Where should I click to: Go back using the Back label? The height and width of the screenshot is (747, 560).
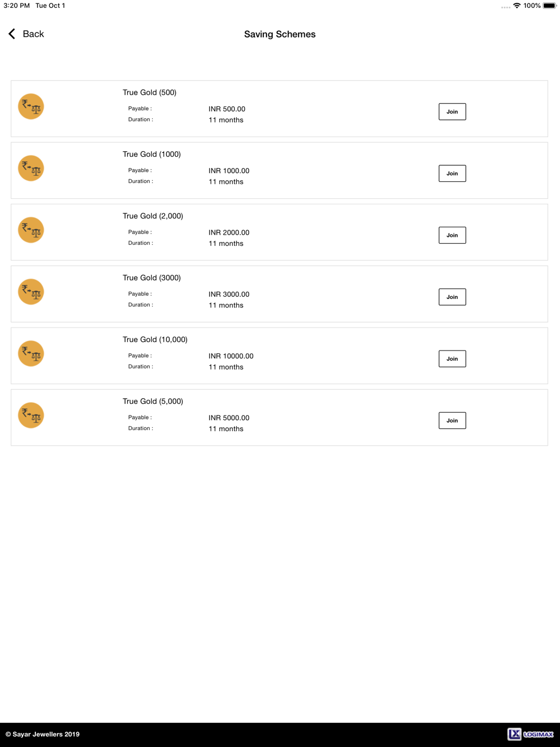pos(33,34)
